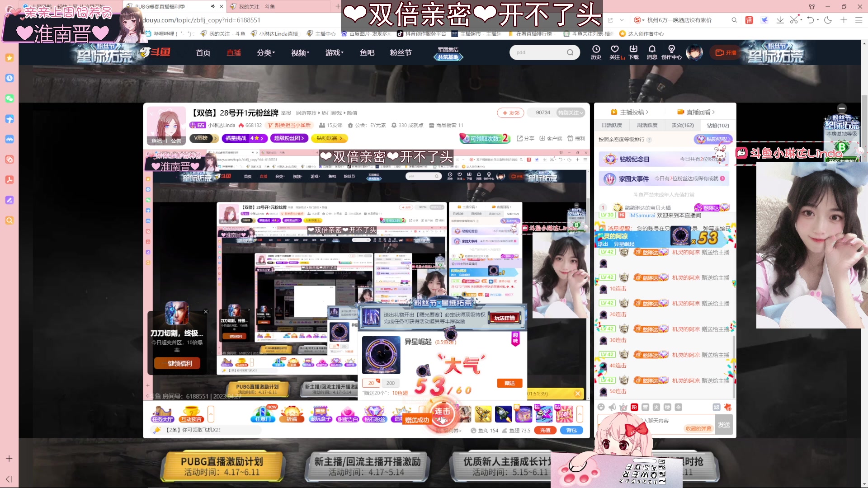Open the 甜蜜告白 heart envelope icon
The image size is (868, 488).
point(347,414)
